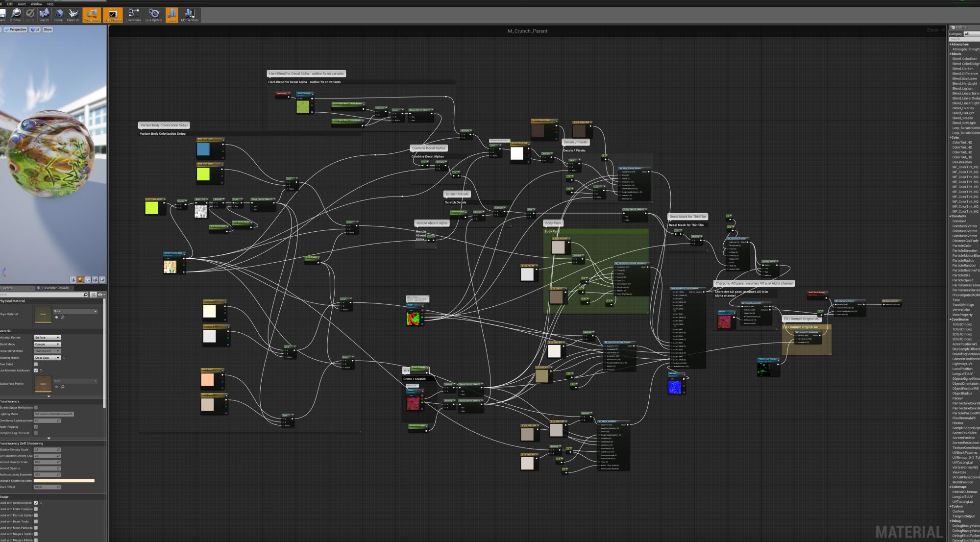Toggle the Two Sided checkbox
The width and height of the screenshot is (980, 542).
click(x=36, y=364)
